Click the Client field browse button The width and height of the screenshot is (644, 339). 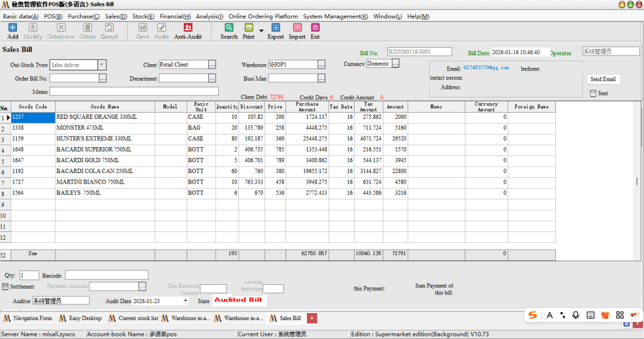pos(212,65)
